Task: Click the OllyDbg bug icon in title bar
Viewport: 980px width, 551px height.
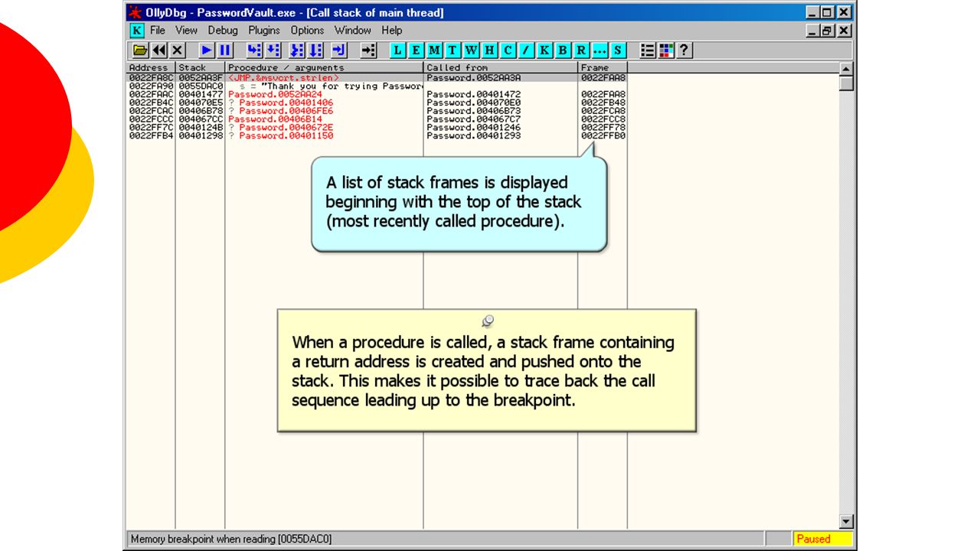Action: coord(136,12)
